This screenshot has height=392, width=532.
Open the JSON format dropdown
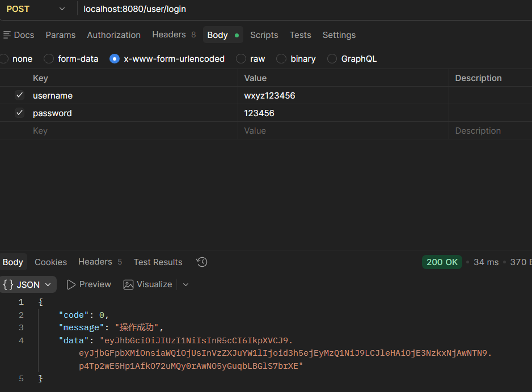pyautogui.click(x=28, y=284)
